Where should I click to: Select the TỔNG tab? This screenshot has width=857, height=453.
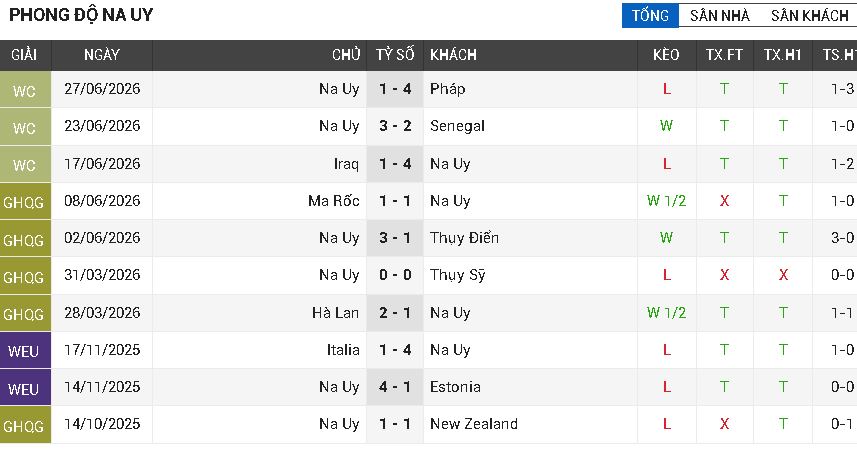click(x=650, y=15)
